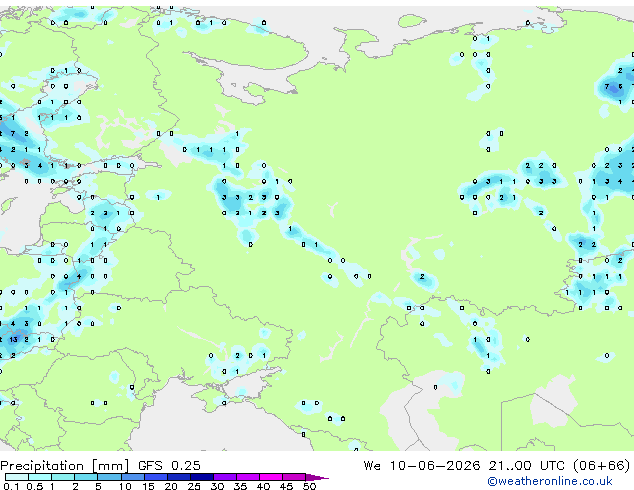634x490 pixels.
Task: Select the 10–15 mm legend swatch
Action: [133, 477]
